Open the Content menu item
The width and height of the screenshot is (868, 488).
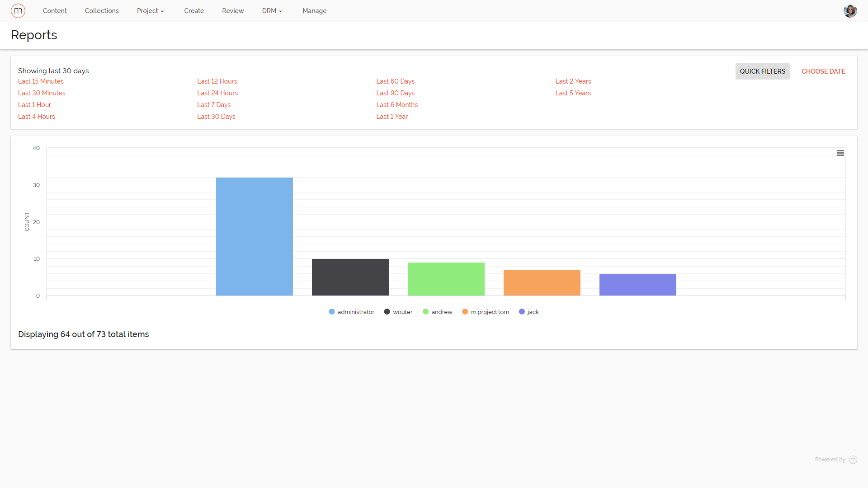[x=55, y=10]
